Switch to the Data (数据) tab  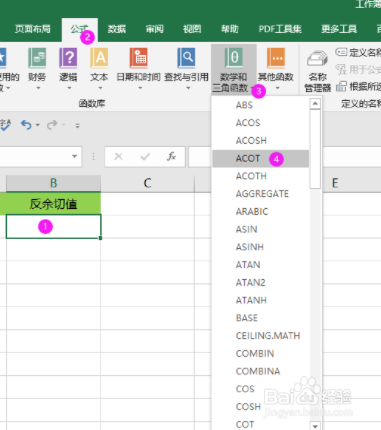point(117,29)
